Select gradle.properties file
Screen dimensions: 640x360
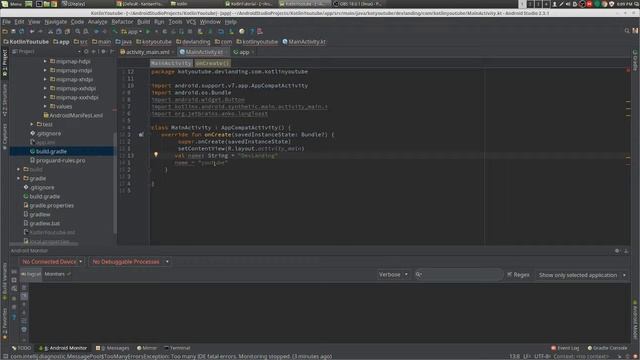click(49, 205)
